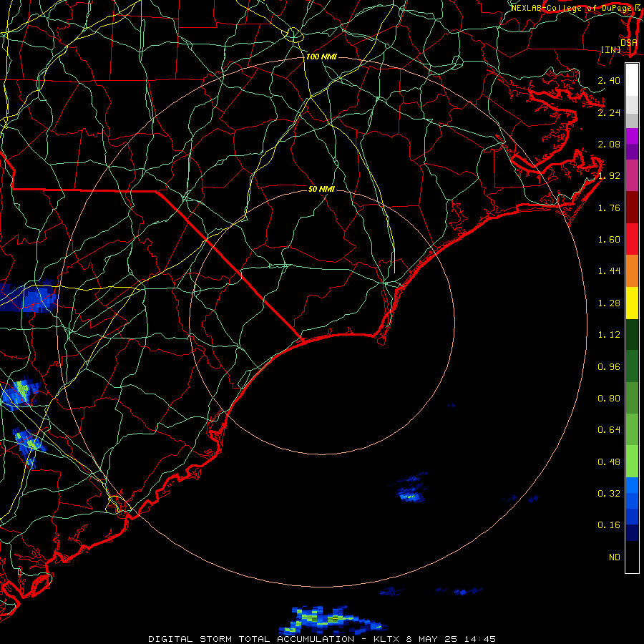Select the 1.28 legend value
Viewport: 644px width, 644px height.
coord(609,303)
